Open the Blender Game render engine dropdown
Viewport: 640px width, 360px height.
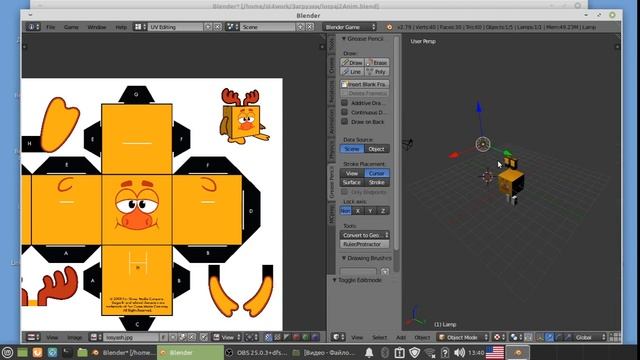[x=350, y=27]
